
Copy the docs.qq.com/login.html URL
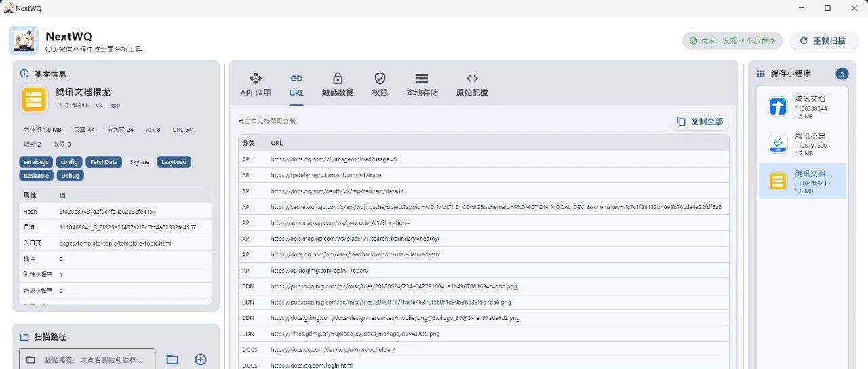pos(311,365)
